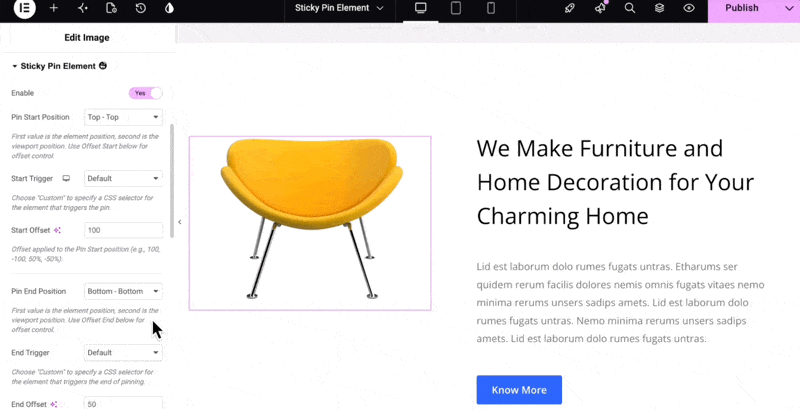The width and height of the screenshot is (800, 409).
Task: Open the Pin End Position dropdown
Action: (x=123, y=291)
